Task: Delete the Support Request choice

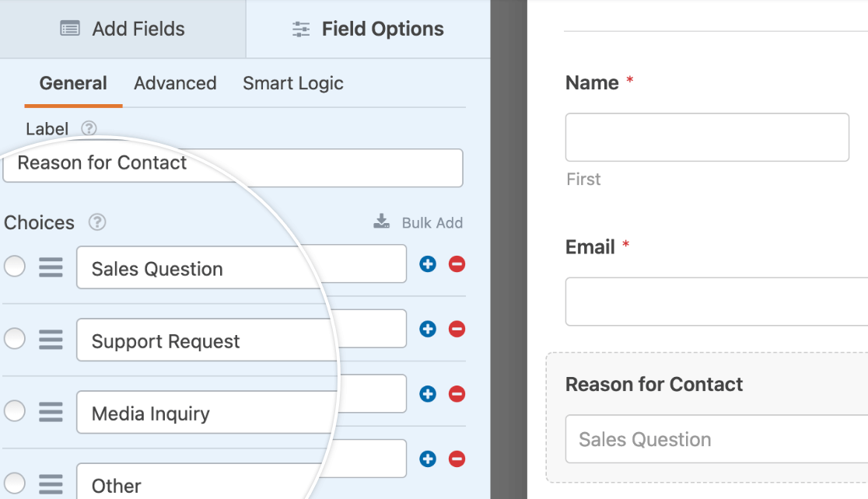Action: 457,329
